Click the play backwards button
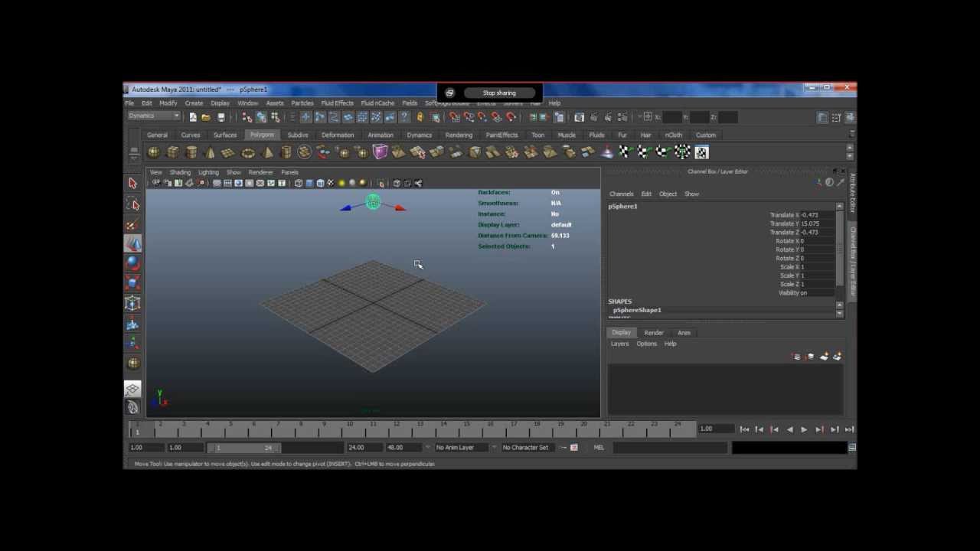 tap(789, 430)
